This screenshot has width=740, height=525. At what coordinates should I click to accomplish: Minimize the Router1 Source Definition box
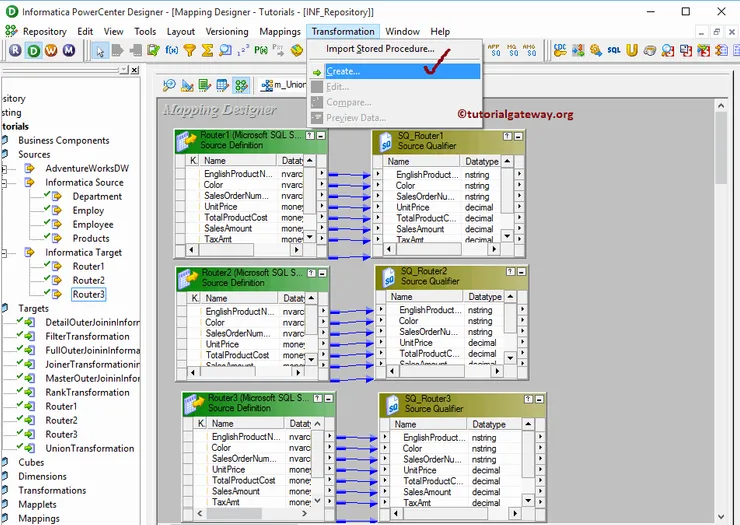tap(321, 136)
